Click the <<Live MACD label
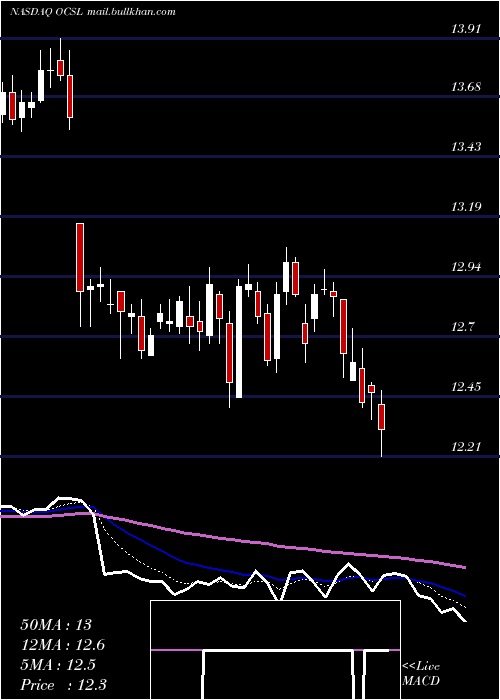The height and width of the screenshot is (700, 500). (x=421, y=674)
